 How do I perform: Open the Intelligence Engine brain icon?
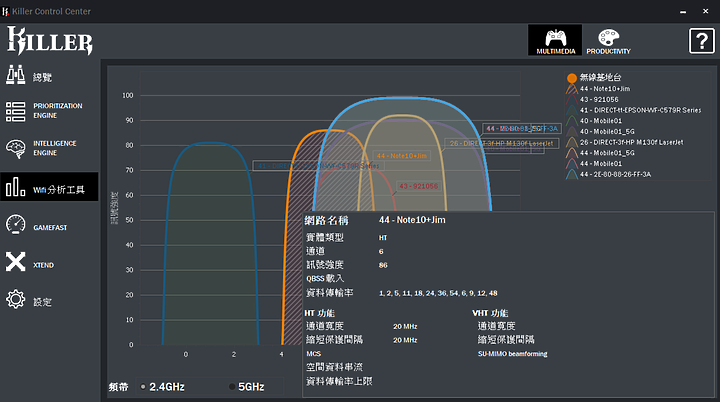point(15,149)
